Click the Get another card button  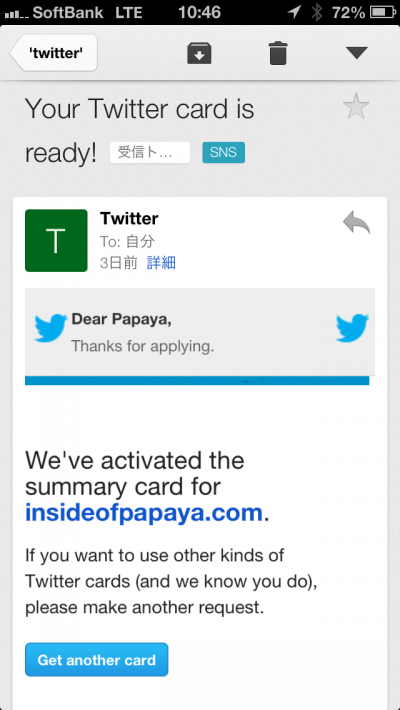point(96,660)
